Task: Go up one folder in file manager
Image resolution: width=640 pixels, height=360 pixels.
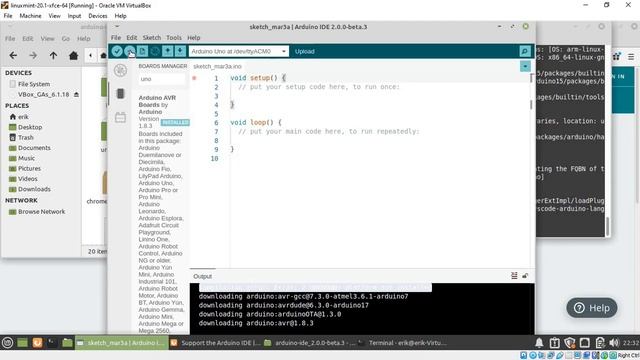Action: tap(53, 55)
